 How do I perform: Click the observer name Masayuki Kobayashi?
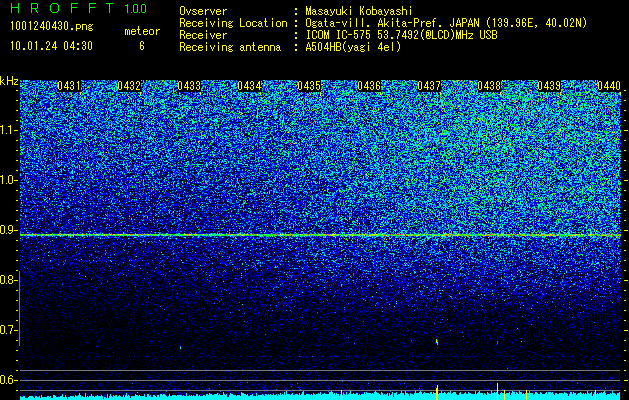coord(359,11)
